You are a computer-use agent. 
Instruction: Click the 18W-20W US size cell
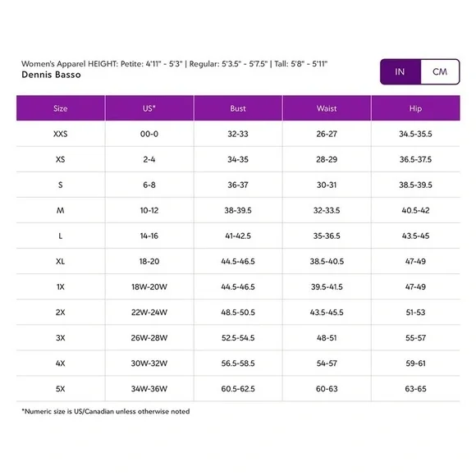(x=149, y=287)
